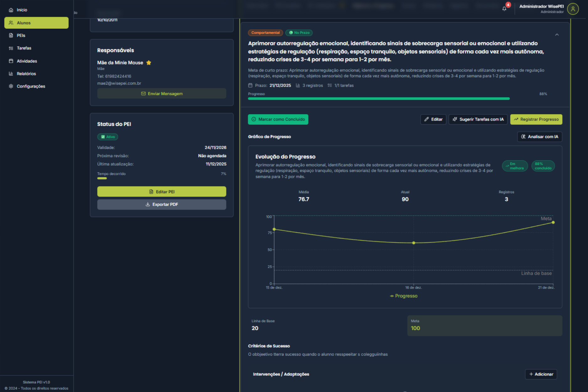Open Analisar com IA
This screenshot has width=588, height=392.
click(x=539, y=137)
